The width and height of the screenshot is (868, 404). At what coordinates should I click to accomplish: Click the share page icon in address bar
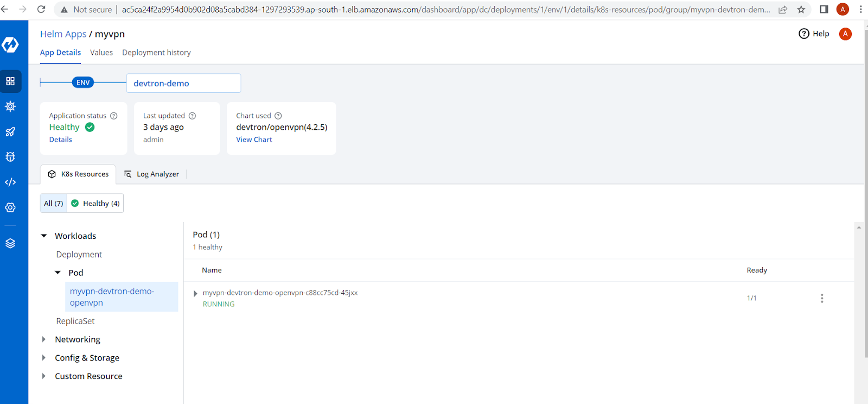[783, 9]
